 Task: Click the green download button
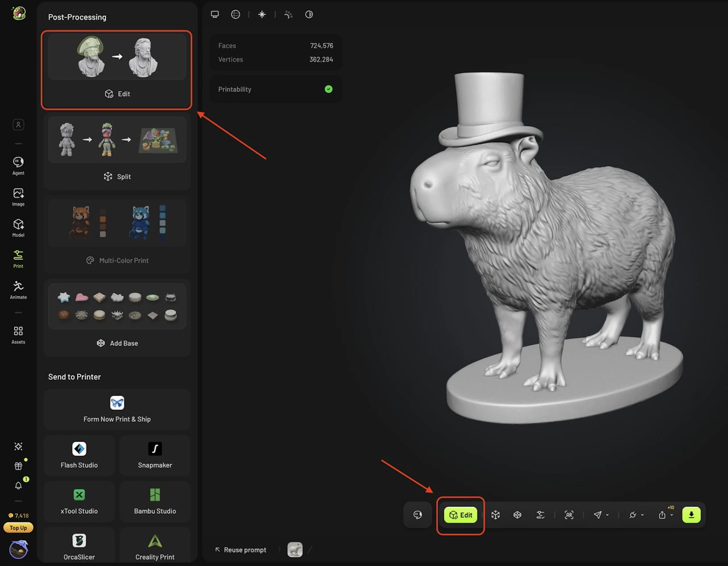coord(691,515)
